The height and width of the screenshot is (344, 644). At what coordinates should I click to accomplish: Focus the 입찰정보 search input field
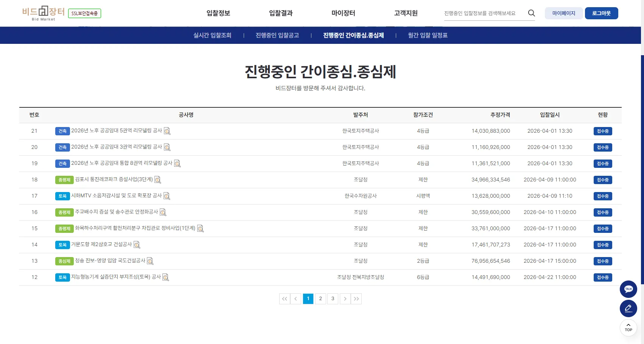(484, 13)
